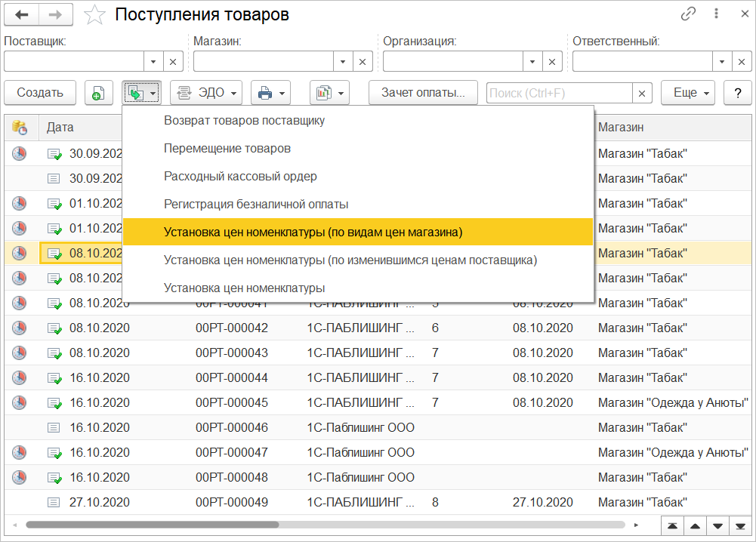Copy link to this list
Image resolution: width=756 pixels, height=542 pixels.
688,14
